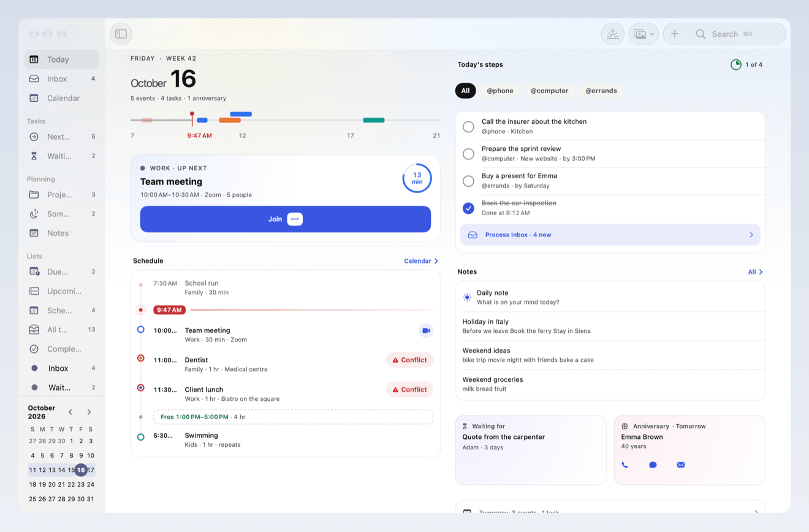Expand Process Inbox 4 new row
This screenshot has width=809, height=532.
point(610,235)
